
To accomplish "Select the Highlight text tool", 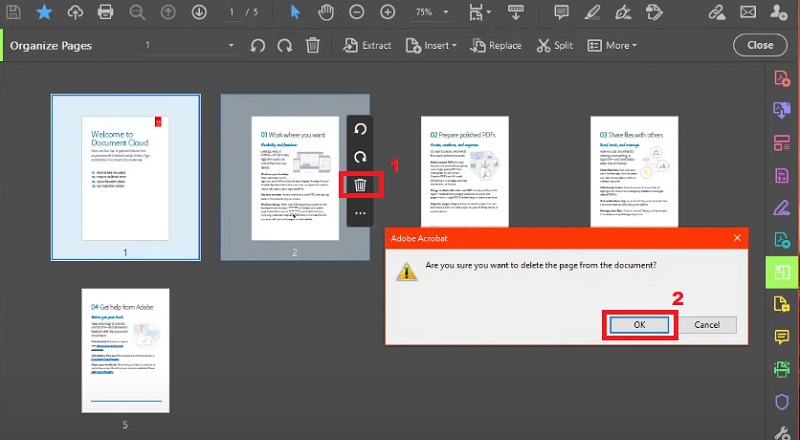I will 592,12.
